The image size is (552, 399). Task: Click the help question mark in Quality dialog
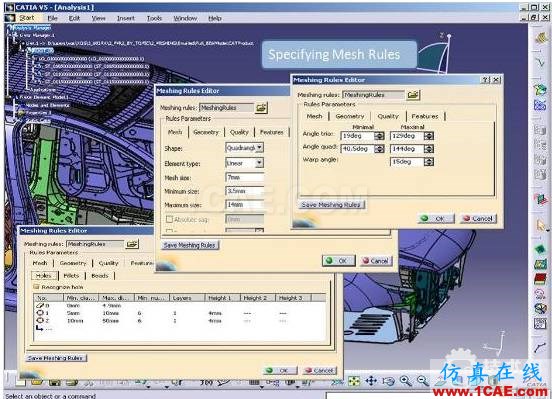[485, 80]
